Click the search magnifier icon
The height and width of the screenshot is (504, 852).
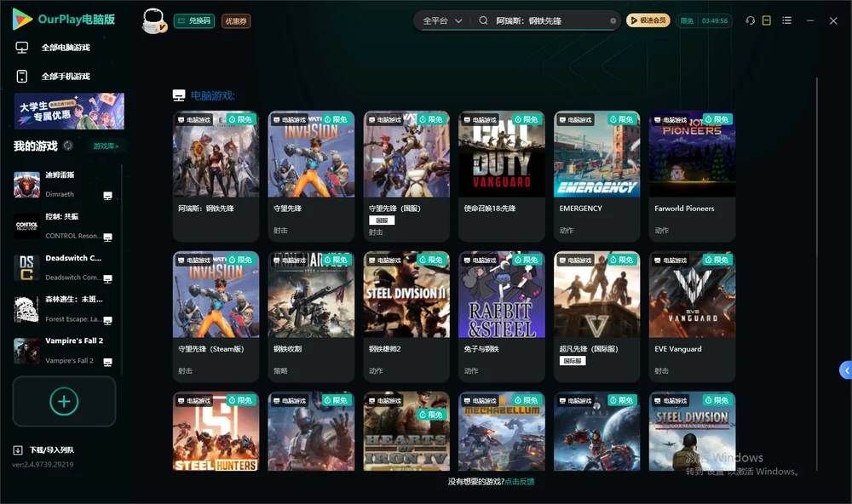483,20
